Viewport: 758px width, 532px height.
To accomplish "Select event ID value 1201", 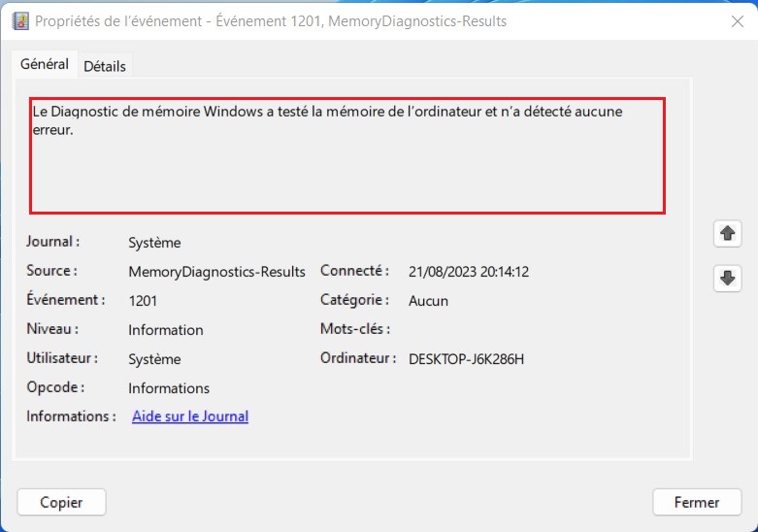I will coord(143,301).
